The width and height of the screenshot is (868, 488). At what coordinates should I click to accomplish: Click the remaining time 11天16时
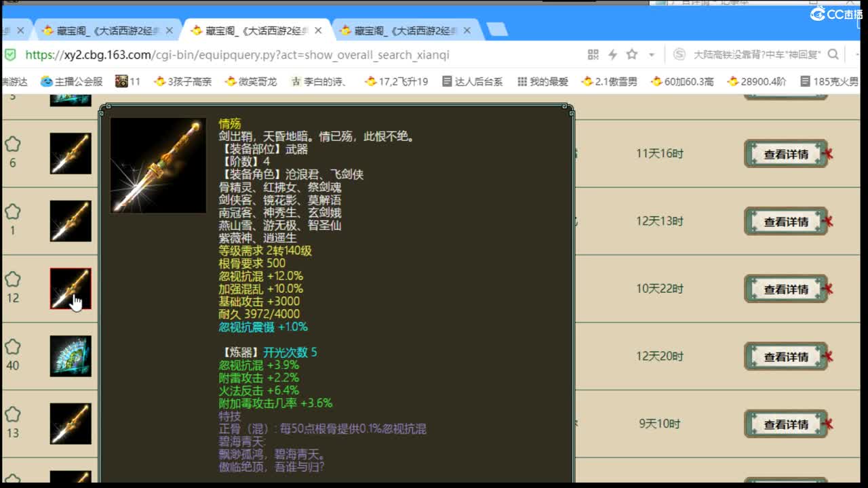[660, 153]
